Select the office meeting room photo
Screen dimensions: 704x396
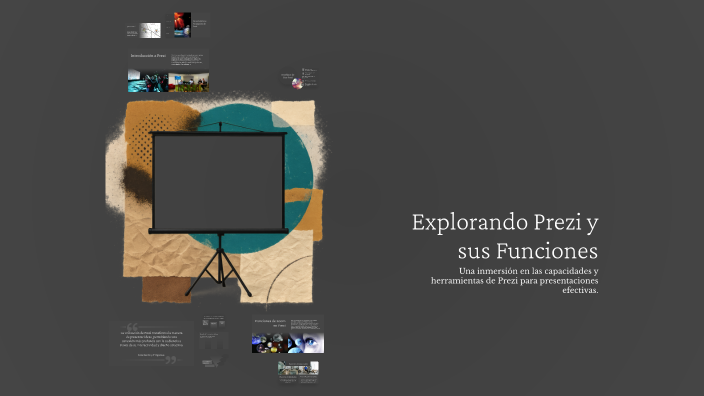[189, 83]
